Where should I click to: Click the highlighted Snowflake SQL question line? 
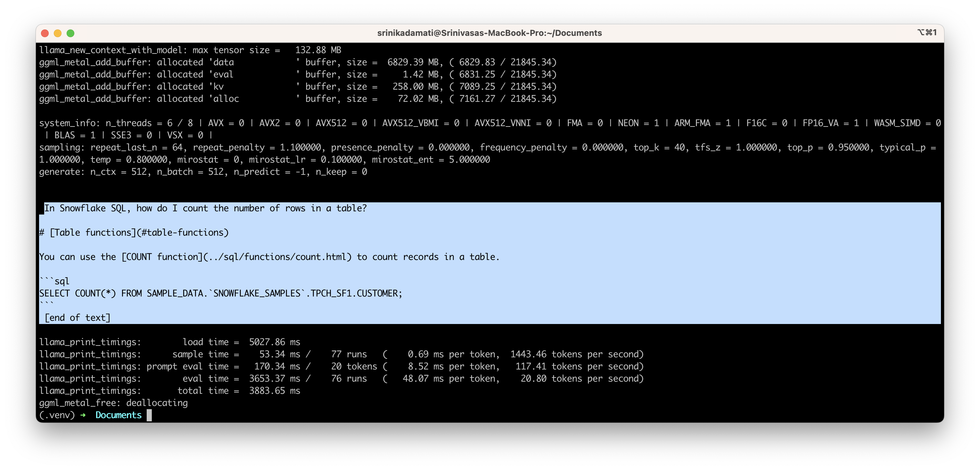[205, 208]
